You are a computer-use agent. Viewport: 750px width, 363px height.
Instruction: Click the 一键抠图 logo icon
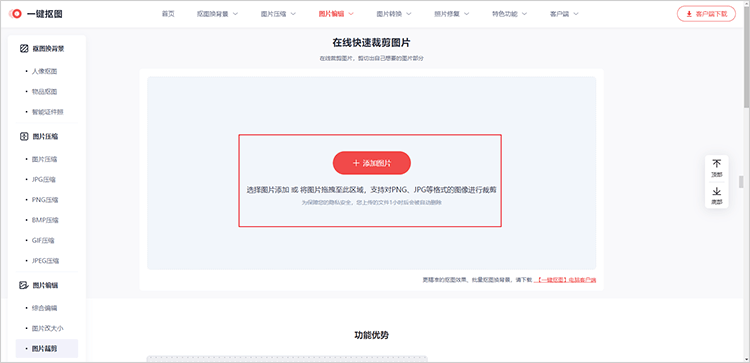16,14
